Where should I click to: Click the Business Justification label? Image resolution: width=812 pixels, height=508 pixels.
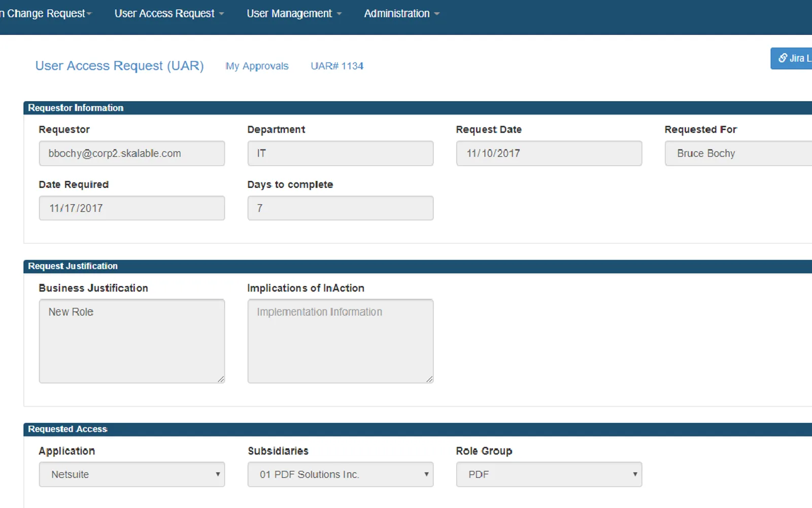point(93,288)
